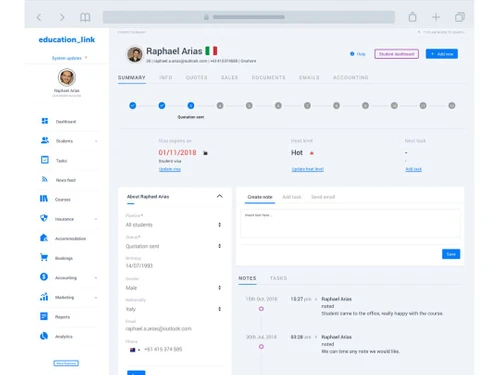Viewport: 500px width, 375px height.
Task: Expand the Students sidebar submenu arrow
Action: [96, 141]
